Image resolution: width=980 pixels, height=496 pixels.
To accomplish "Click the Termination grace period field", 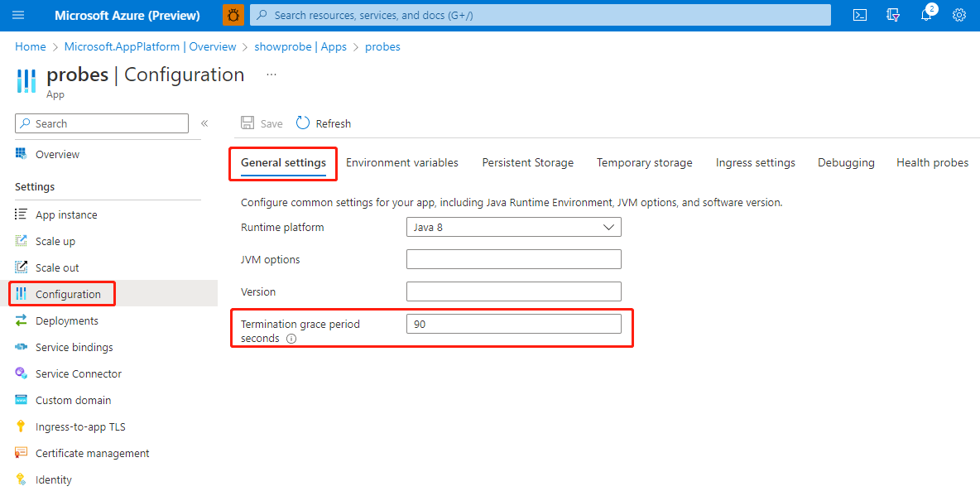I will pos(513,324).
